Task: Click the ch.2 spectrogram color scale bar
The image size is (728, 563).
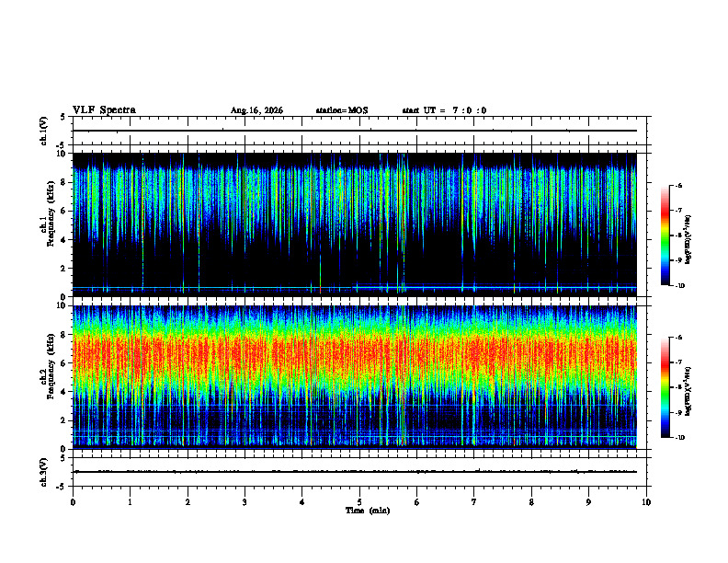Action: pyautogui.click(x=665, y=387)
